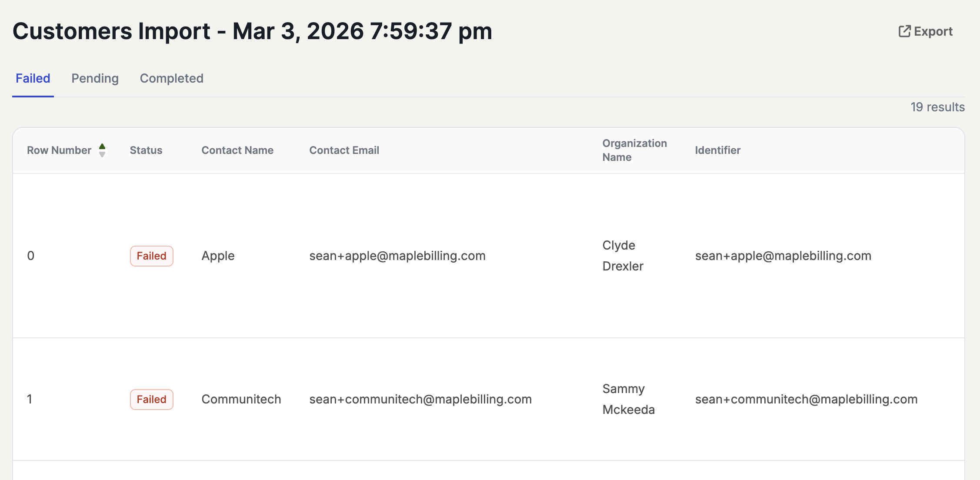Click the Identifier column header
This screenshot has width=980, height=480.
[x=717, y=150]
